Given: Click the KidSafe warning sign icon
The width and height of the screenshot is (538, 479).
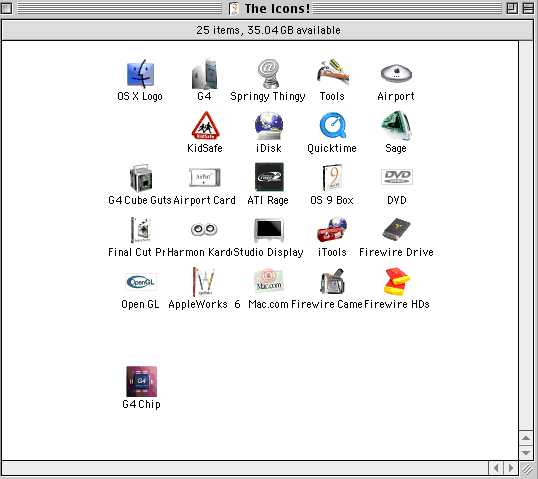Looking at the screenshot, I should (x=205, y=126).
